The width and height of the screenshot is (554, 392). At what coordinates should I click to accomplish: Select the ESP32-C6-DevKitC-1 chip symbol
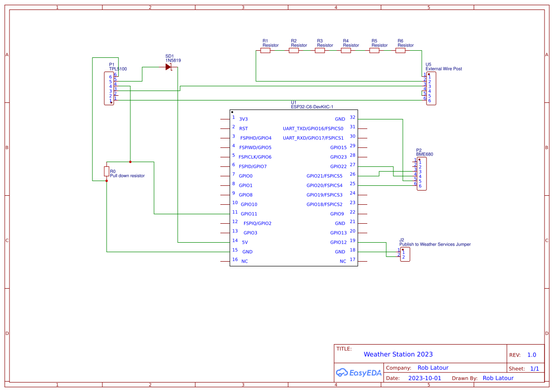pyautogui.click(x=294, y=187)
